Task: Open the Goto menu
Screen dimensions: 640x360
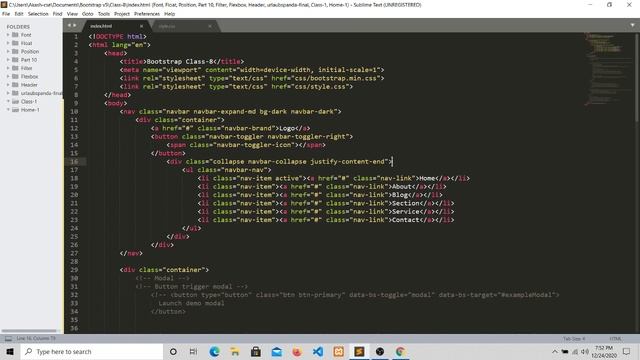Action: (87, 14)
